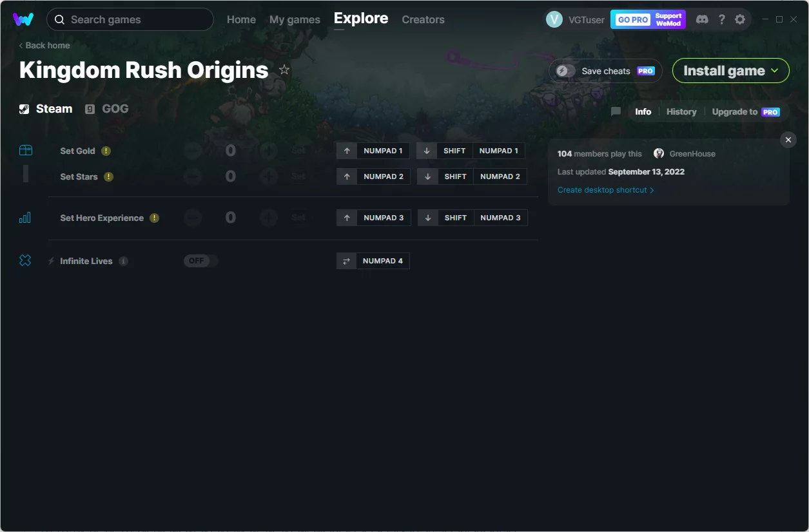
Task: Select the chest category icon
Action: [25, 150]
